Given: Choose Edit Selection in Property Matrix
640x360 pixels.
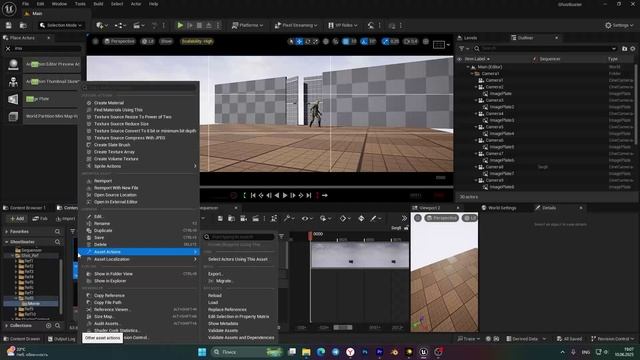Looking at the screenshot, I should 238,316.
